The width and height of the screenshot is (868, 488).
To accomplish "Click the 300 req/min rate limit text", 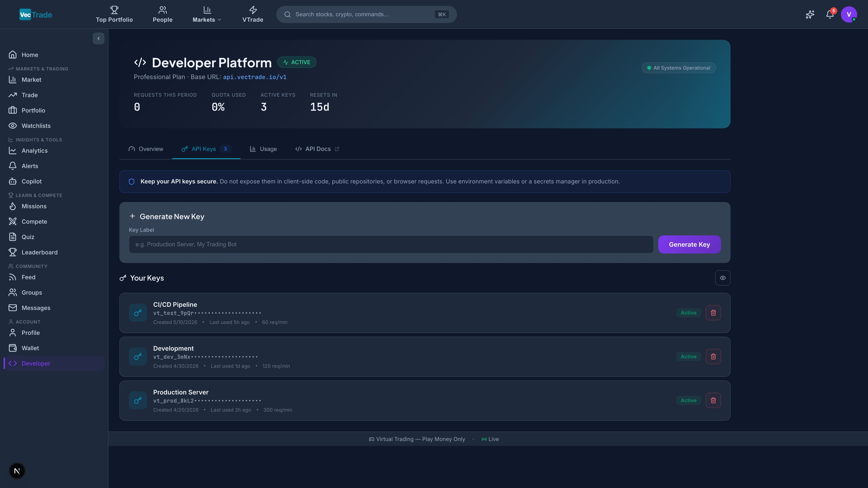I will [278, 410].
